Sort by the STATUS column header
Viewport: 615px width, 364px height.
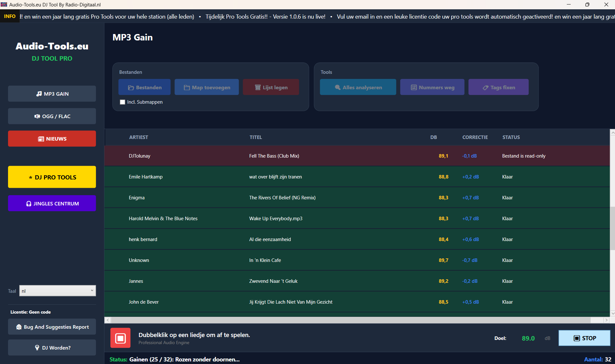[x=511, y=137]
